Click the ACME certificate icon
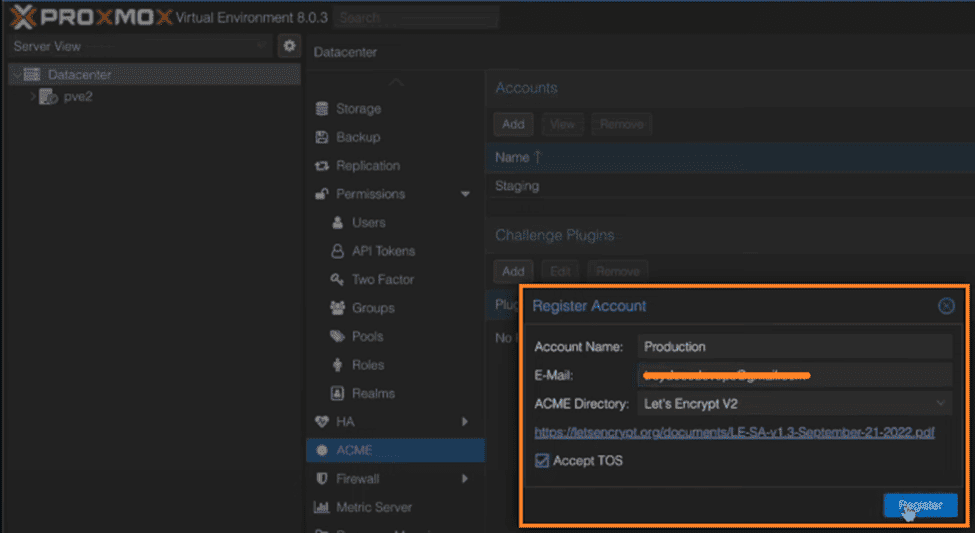This screenshot has height=533, width=975. click(x=321, y=450)
